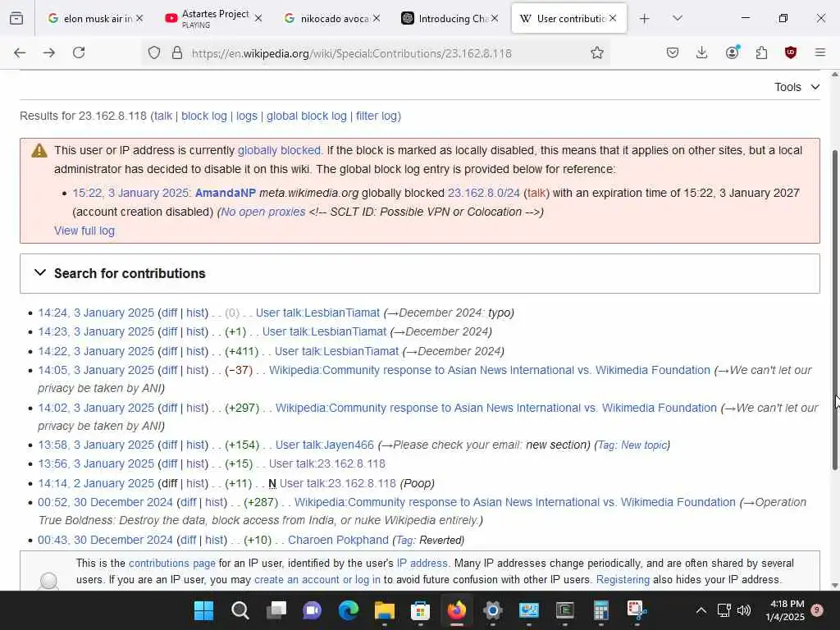840x630 pixels.
Task: Click the page vertical scrollbar thumb
Action: coord(834,311)
